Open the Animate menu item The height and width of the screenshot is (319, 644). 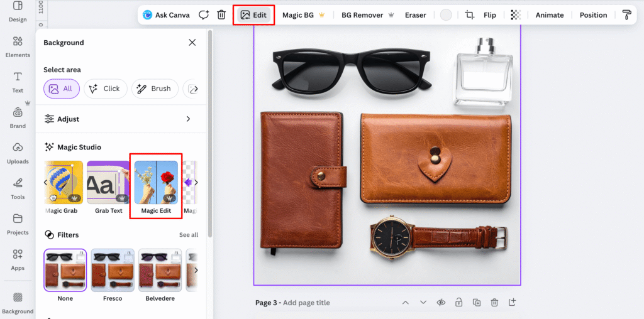tap(549, 15)
